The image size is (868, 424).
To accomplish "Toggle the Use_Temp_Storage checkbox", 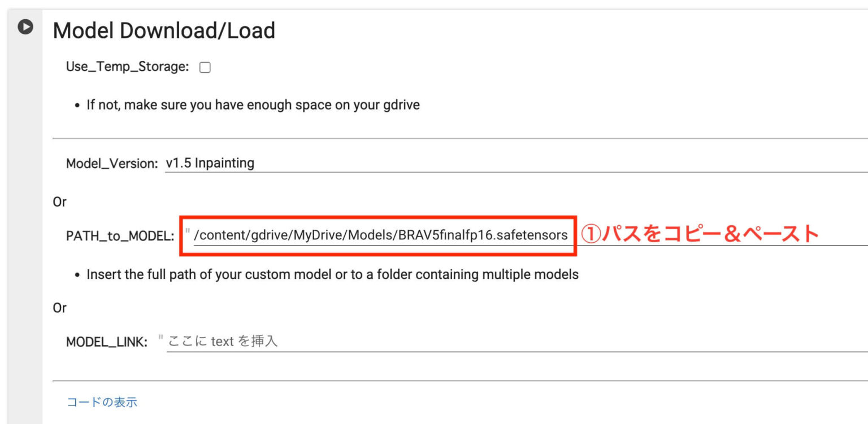I will click(x=205, y=68).
